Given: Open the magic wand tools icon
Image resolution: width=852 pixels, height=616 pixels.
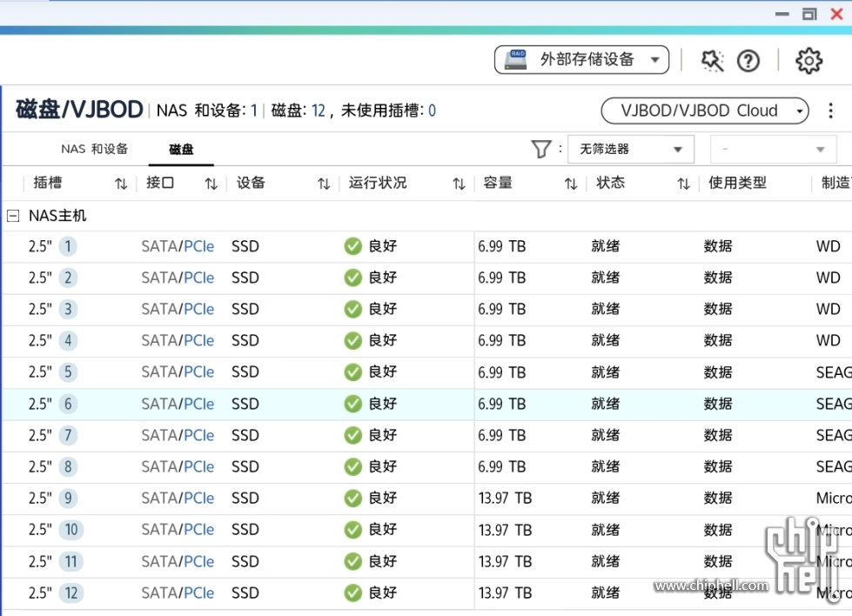Looking at the screenshot, I should coord(713,60).
